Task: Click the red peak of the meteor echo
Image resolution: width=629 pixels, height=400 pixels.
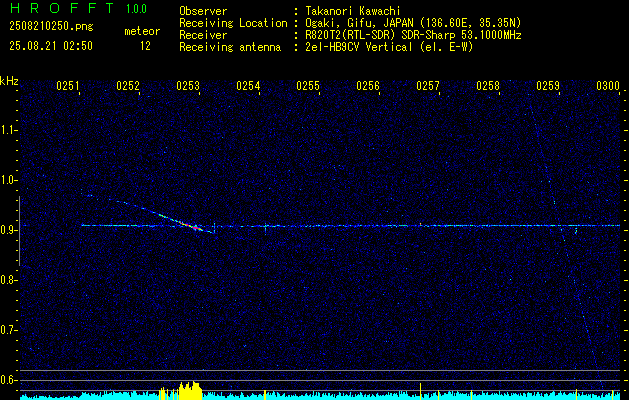Action: tap(195, 227)
